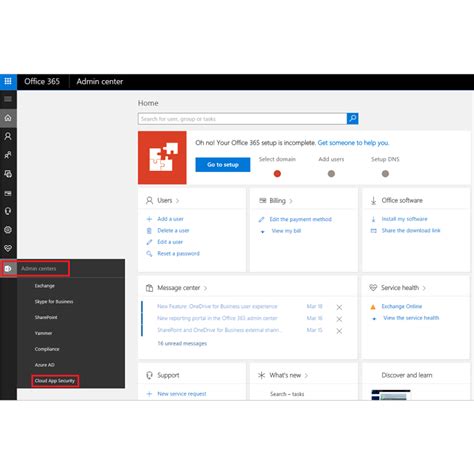Collapse the Admin centers menu
Screen dimensions: 474x474
pos(39,268)
